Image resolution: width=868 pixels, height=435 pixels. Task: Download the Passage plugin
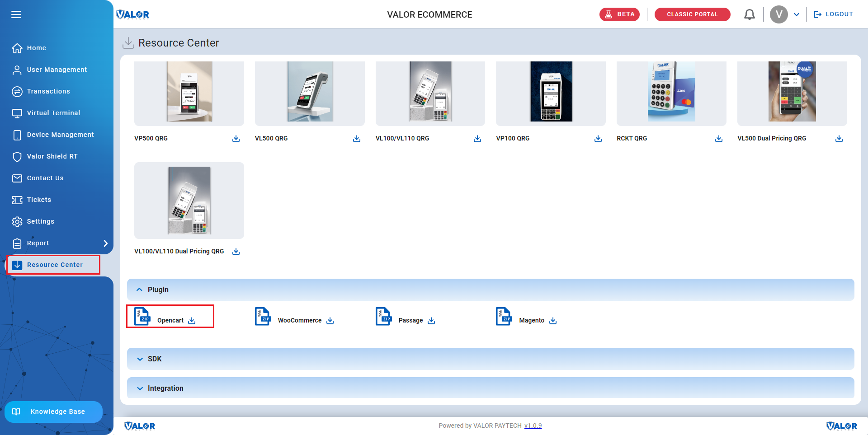[x=431, y=320]
